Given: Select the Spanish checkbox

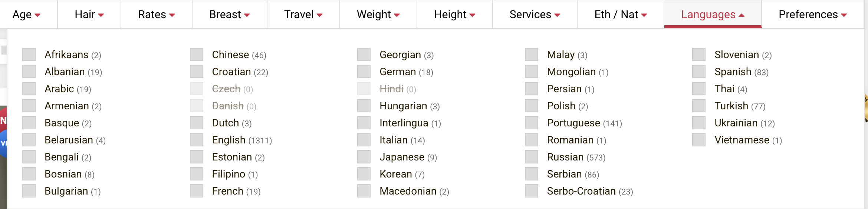Looking at the screenshot, I should pyautogui.click(x=699, y=72).
